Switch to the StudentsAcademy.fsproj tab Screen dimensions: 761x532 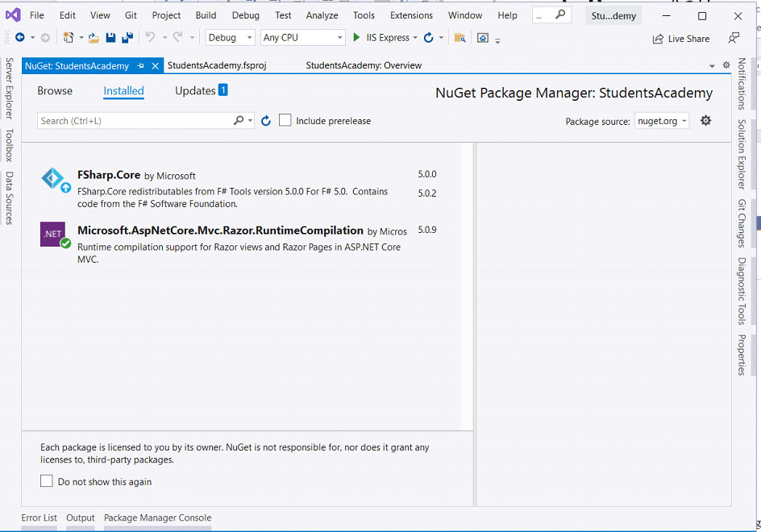click(x=217, y=65)
